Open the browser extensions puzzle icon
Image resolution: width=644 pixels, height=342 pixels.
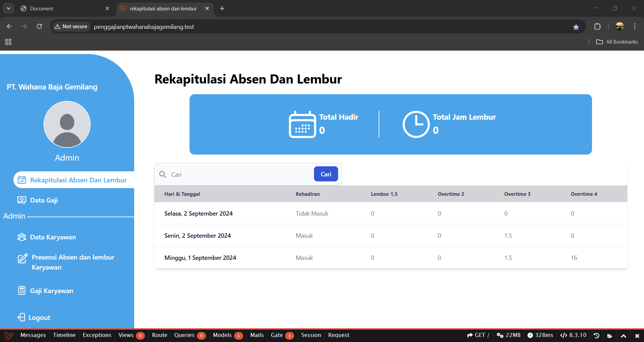click(x=597, y=26)
